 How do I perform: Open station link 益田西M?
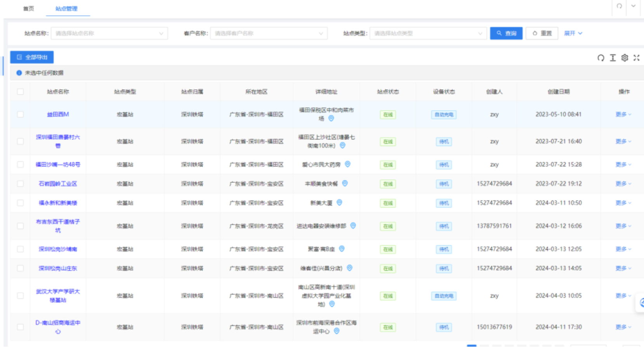58,114
